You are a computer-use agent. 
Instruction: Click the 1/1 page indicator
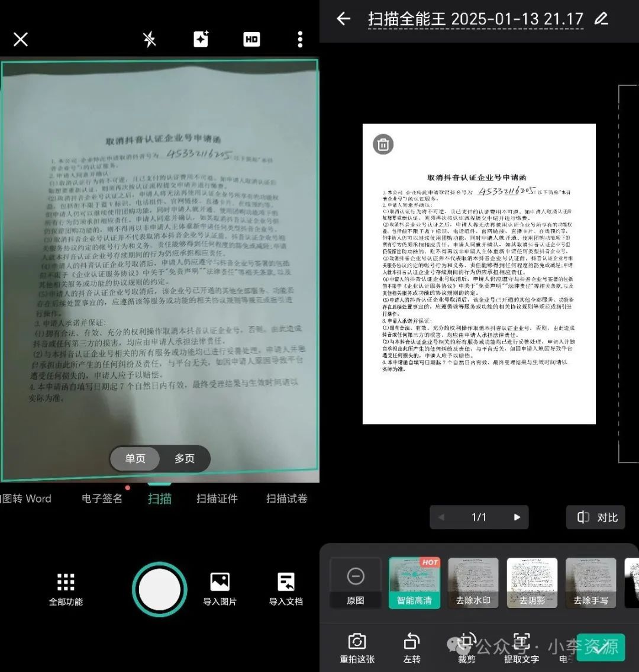479,517
